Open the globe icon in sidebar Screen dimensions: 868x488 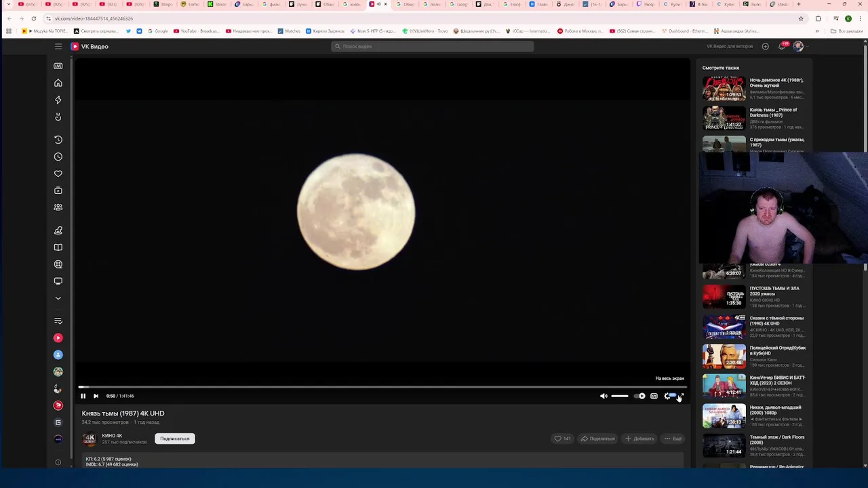click(58, 264)
